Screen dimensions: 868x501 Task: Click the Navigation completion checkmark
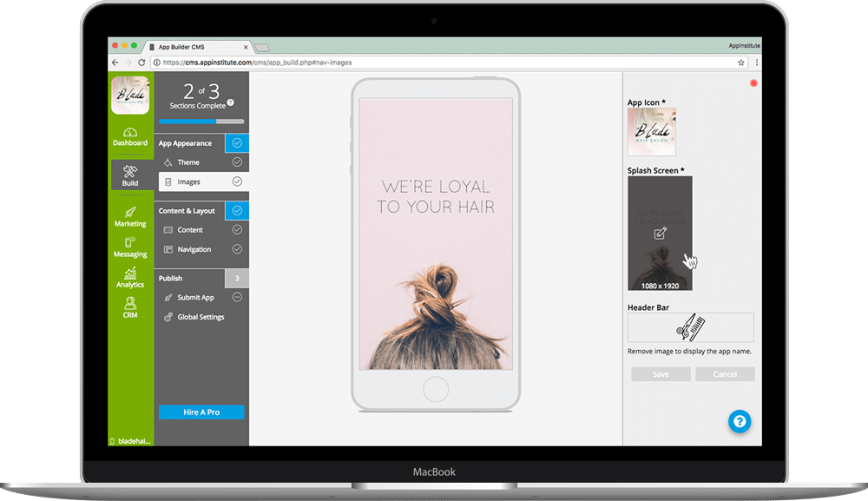click(x=237, y=249)
